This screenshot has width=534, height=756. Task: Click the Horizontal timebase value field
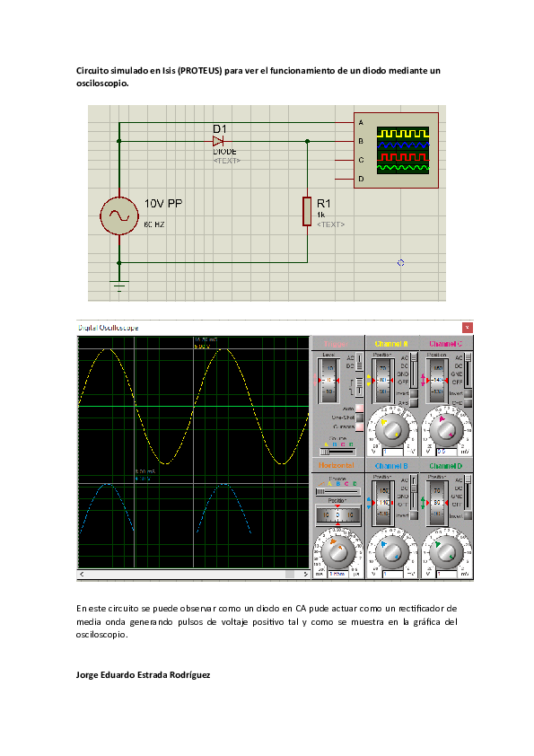pyautogui.click(x=338, y=574)
